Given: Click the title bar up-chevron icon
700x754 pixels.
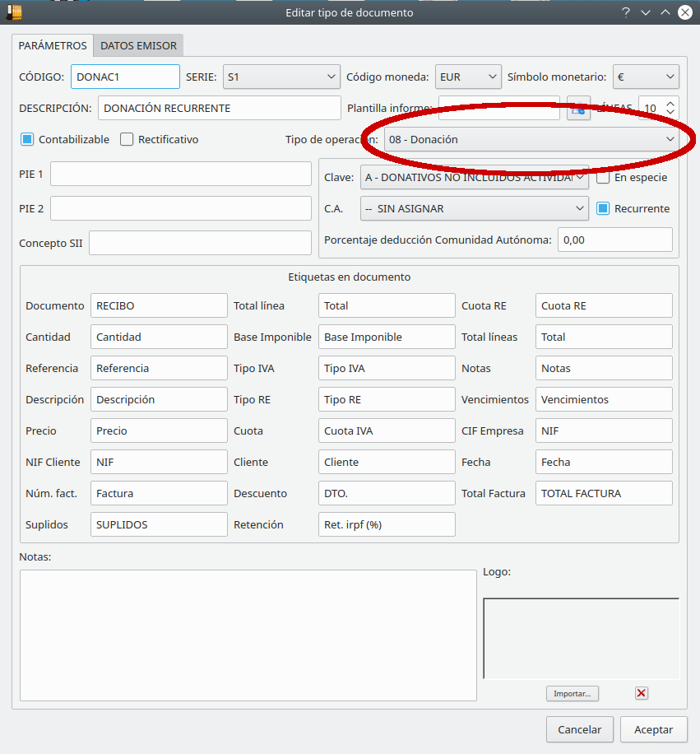Looking at the screenshot, I should [x=665, y=12].
